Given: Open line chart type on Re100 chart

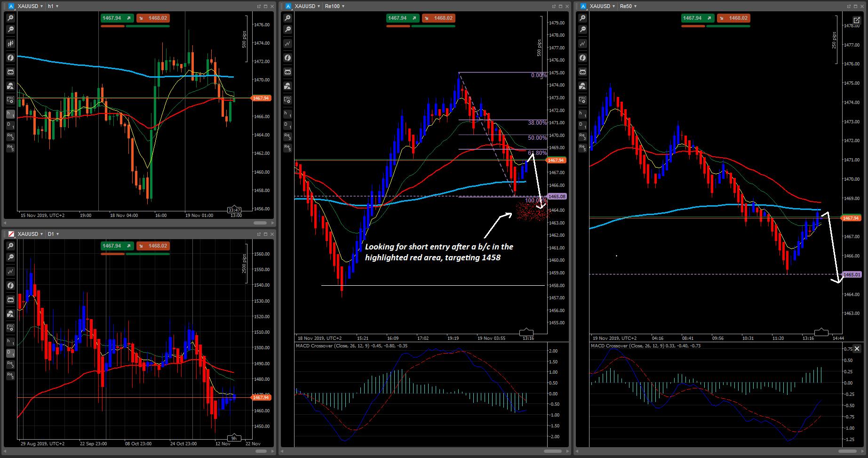Looking at the screenshot, I should point(287,43).
